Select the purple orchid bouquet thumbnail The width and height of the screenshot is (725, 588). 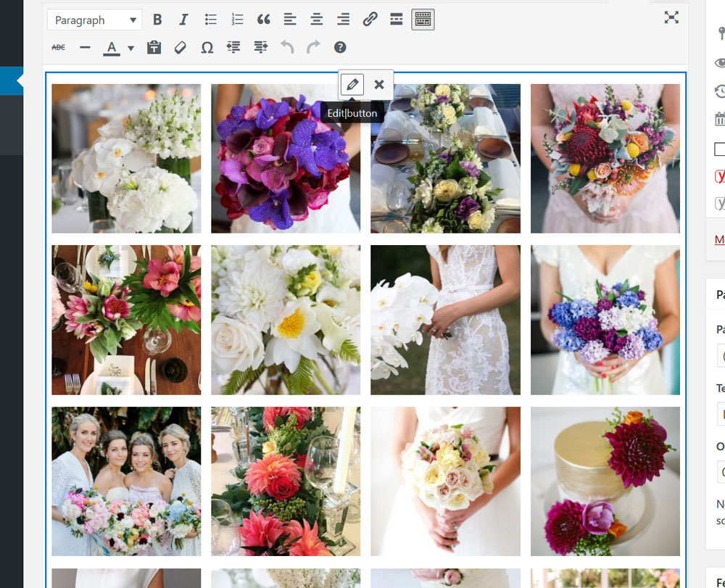tap(286, 159)
